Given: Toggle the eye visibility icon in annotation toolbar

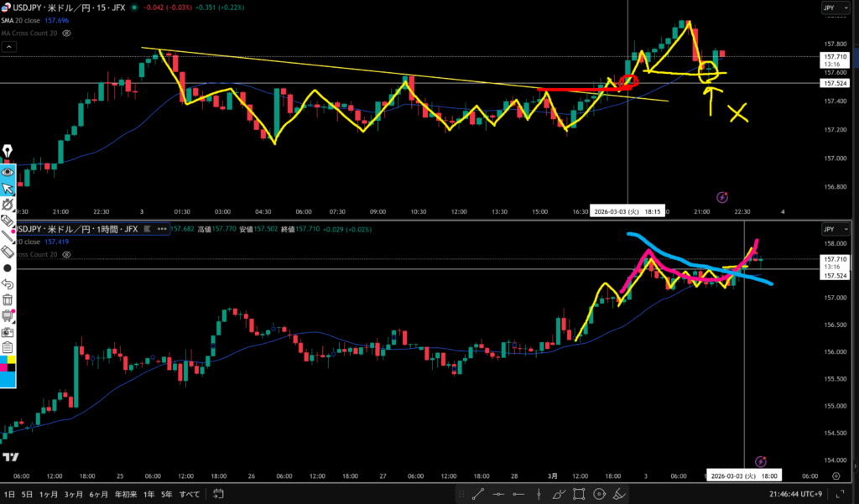Looking at the screenshot, I should 8,172.
